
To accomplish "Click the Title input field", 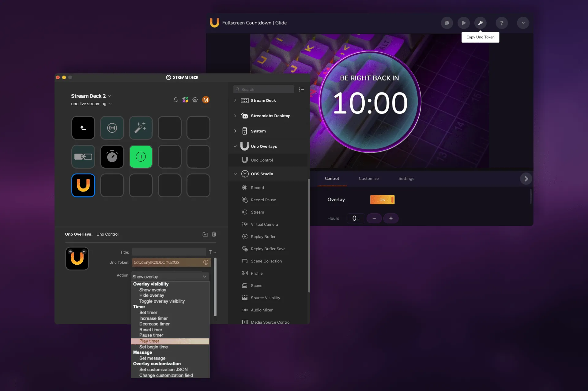I will pyautogui.click(x=169, y=252).
